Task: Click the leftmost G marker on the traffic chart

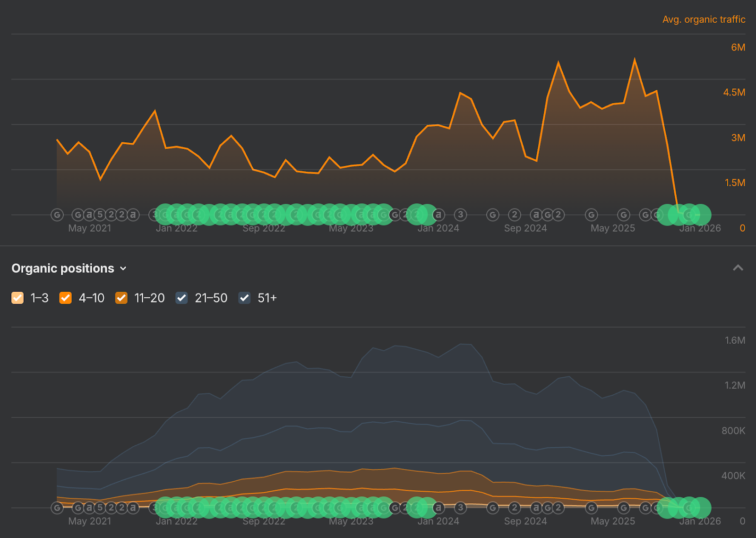Action: pyautogui.click(x=57, y=215)
